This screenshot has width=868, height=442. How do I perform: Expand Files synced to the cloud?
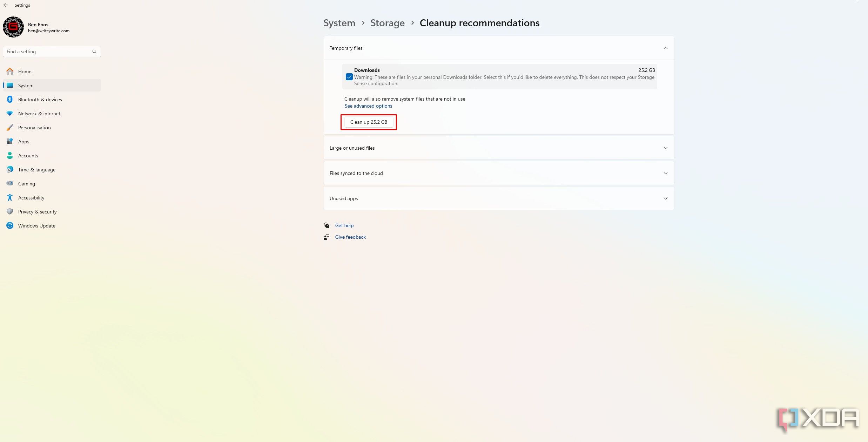(499, 172)
